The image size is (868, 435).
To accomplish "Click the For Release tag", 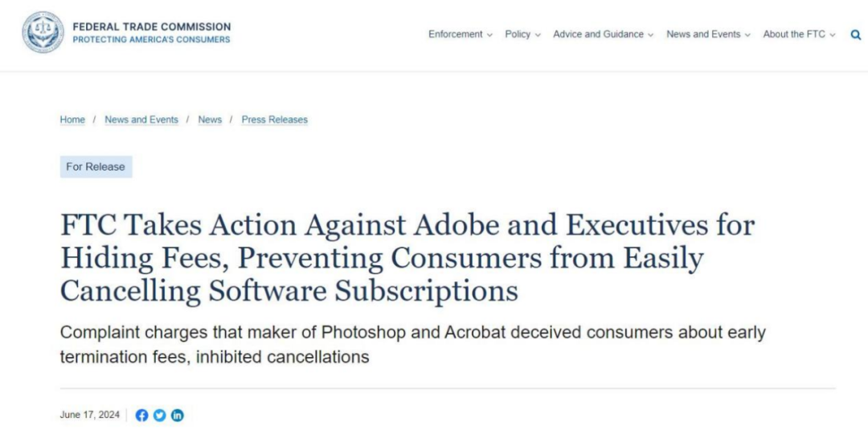I will [96, 167].
